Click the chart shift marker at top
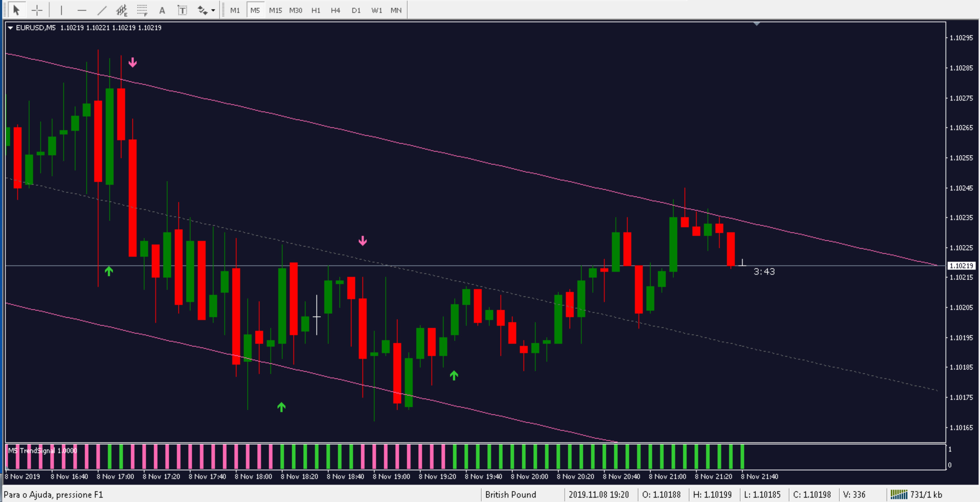The width and height of the screenshot is (980, 502). pos(756,24)
